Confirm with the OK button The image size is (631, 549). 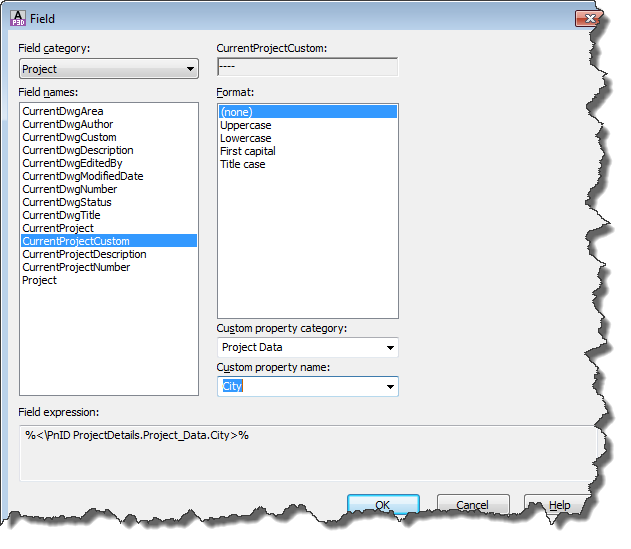[x=383, y=504]
